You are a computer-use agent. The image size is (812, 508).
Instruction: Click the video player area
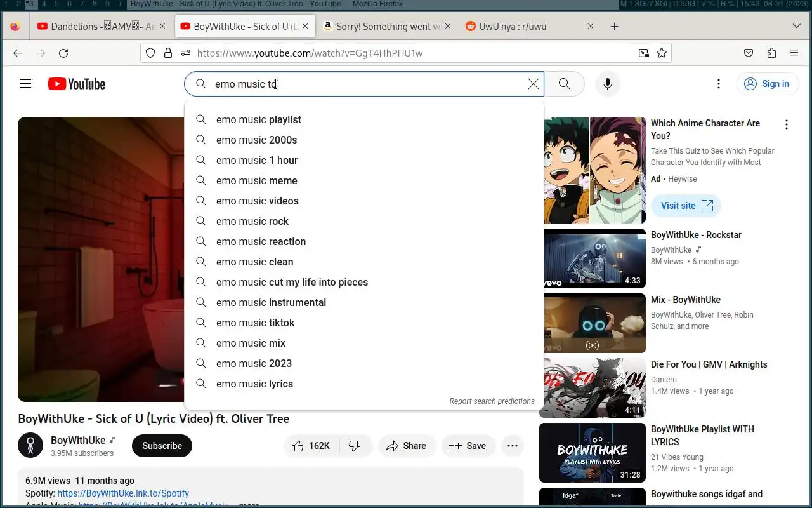point(101,259)
